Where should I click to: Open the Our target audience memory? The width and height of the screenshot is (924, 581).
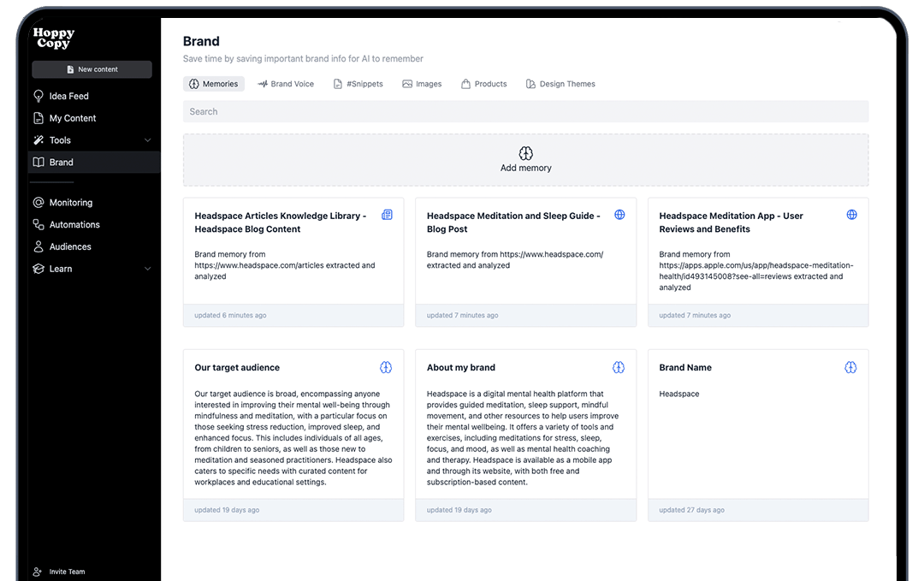[x=293, y=436]
